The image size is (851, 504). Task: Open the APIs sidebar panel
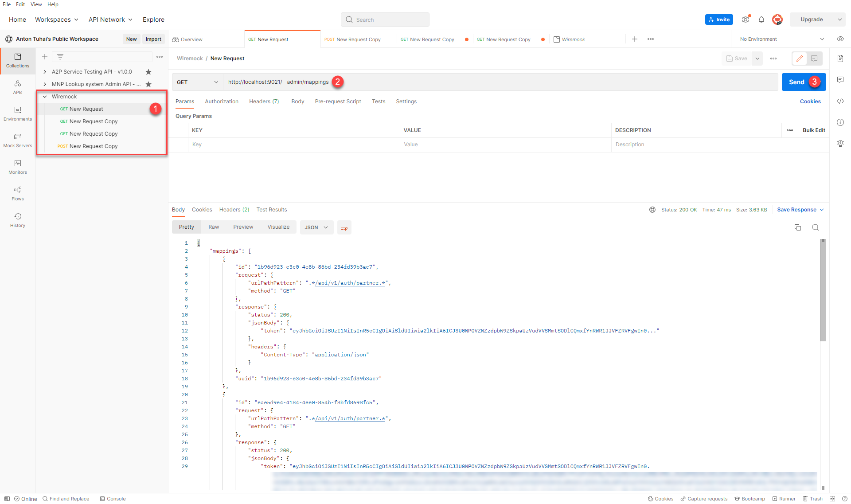coord(18,87)
